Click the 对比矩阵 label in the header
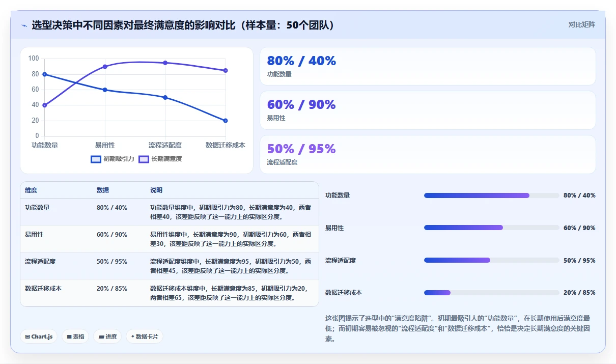The image size is (616, 364). click(x=581, y=24)
